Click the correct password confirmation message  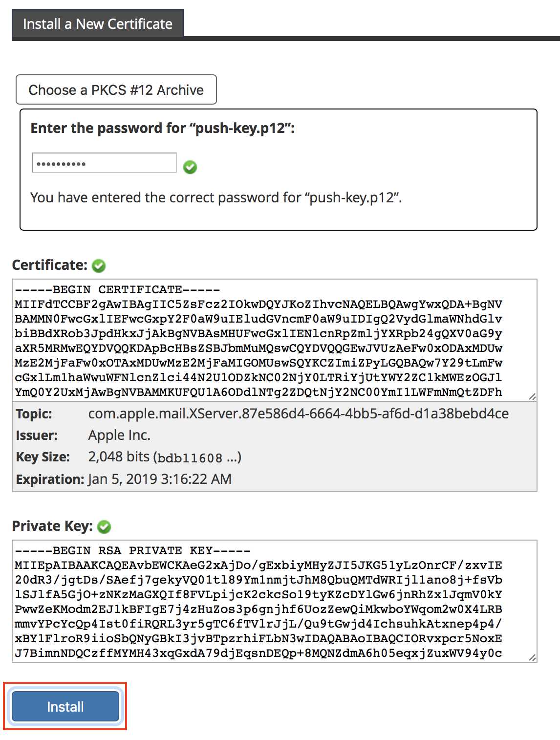(216, 197)
